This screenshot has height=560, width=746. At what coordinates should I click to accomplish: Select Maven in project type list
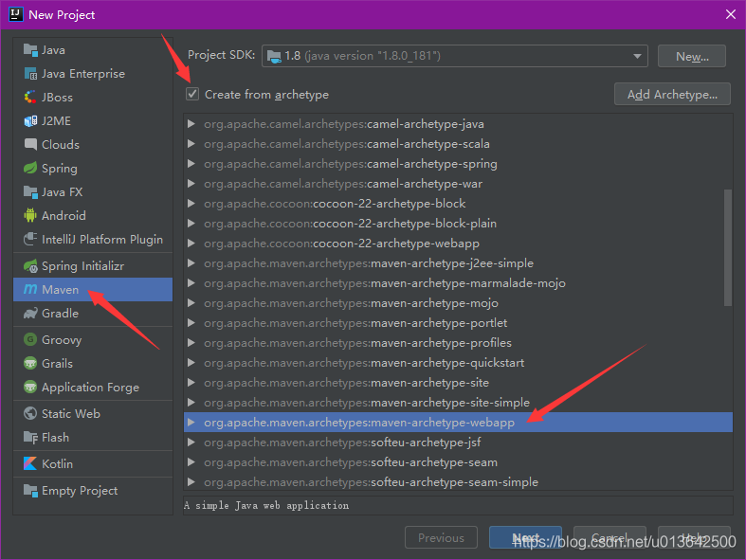click(93, 289)
